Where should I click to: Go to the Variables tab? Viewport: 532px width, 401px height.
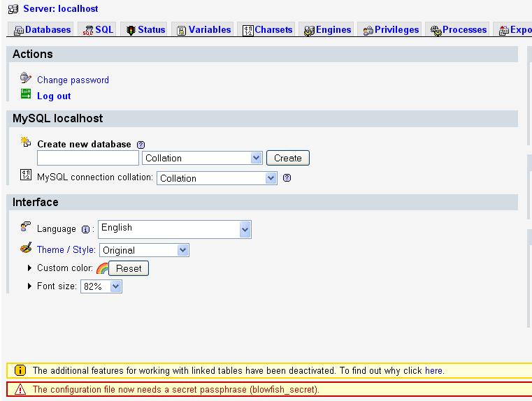pos(203,29)
